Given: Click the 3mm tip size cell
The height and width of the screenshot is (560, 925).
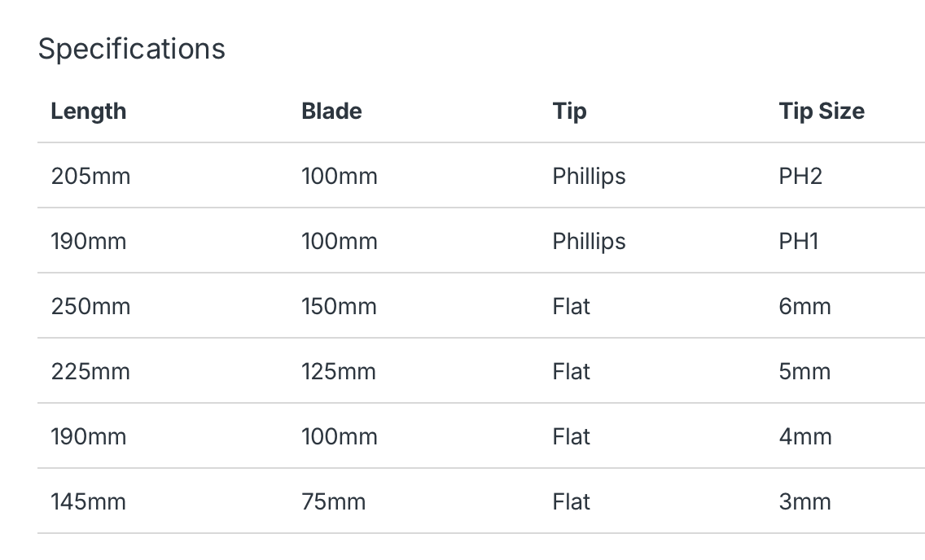Looking at the screenshot, I should click(x=804, y=501).
